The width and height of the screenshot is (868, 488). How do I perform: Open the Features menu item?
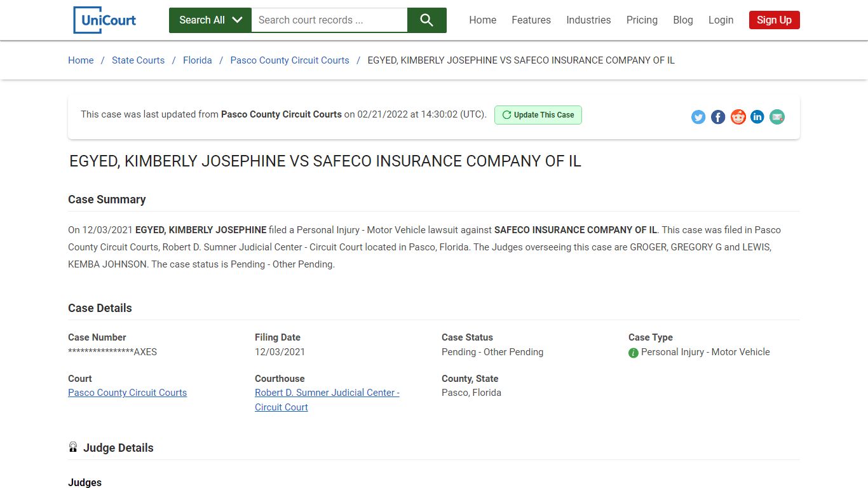(x=531, y=20)
